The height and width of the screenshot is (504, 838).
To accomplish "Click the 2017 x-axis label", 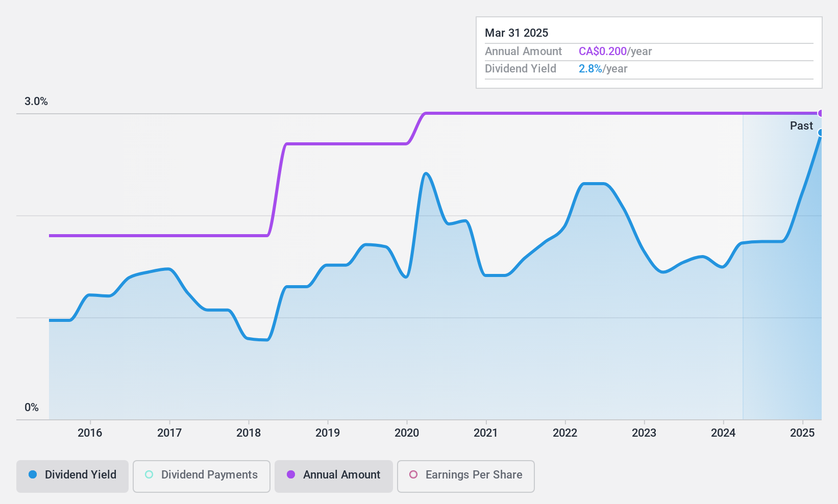I will pyautogui.click(x=169, y=433).
